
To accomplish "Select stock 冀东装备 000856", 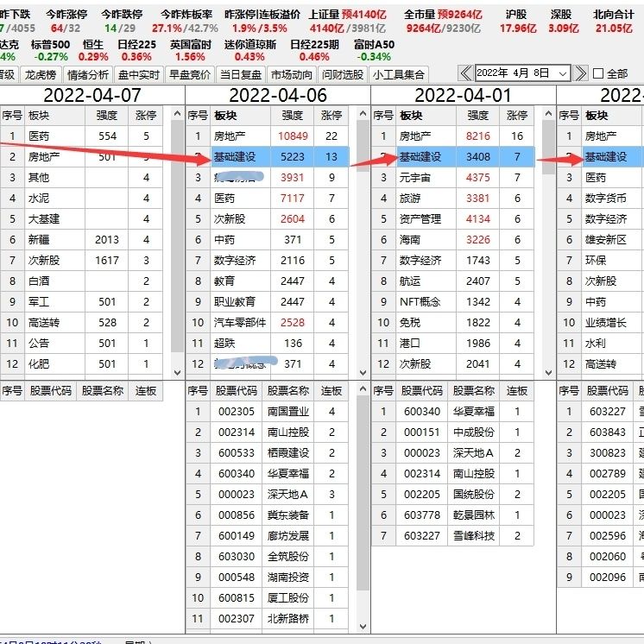I will pos(267,515).
